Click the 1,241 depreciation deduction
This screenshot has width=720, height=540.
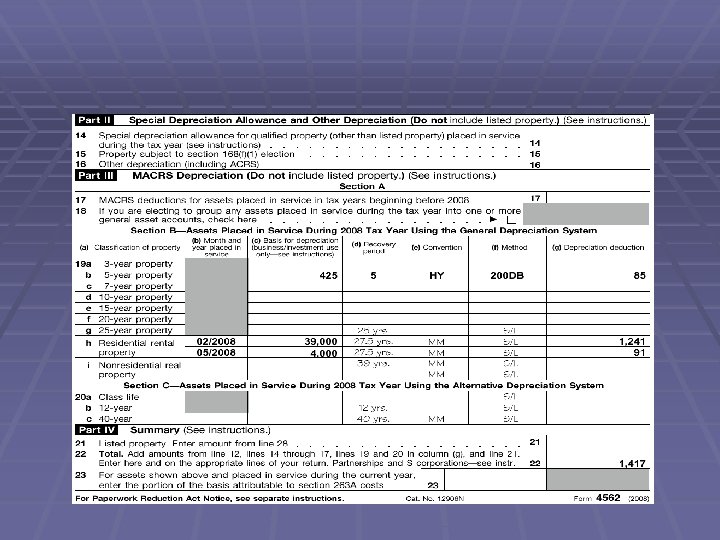(x=632, y=342)
